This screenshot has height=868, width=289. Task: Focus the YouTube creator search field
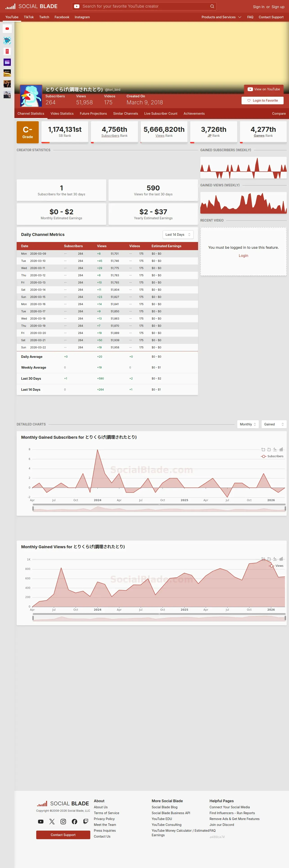point(144,6)
